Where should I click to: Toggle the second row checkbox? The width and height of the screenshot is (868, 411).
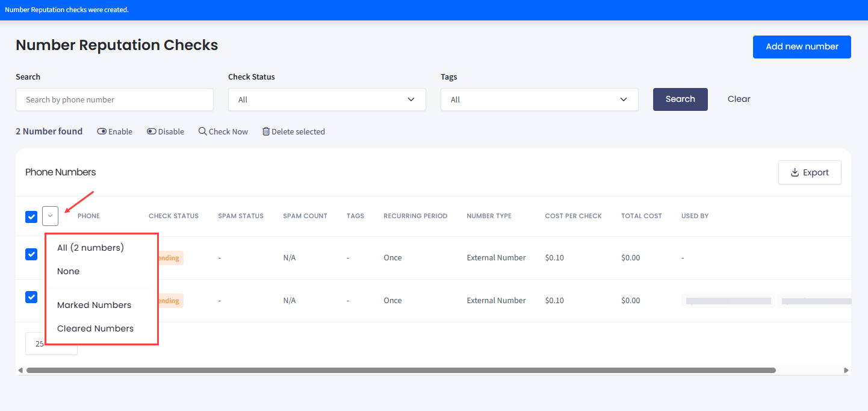coord(31,297)
